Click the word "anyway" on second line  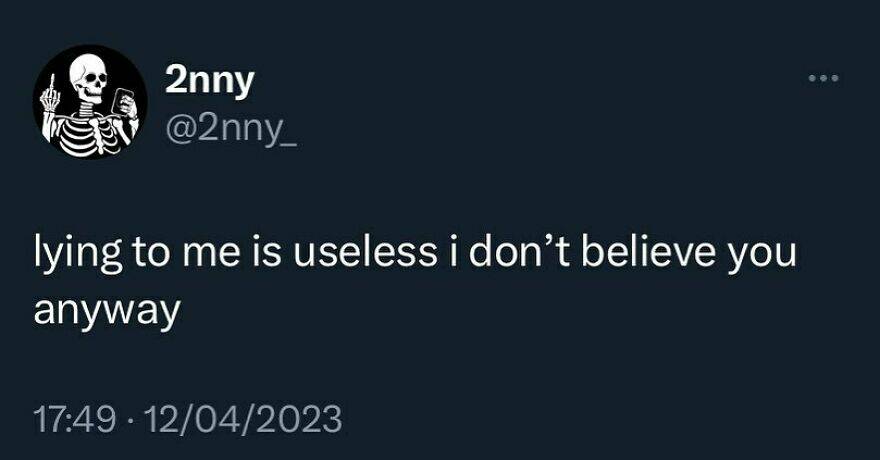click(x=105, y=310)
